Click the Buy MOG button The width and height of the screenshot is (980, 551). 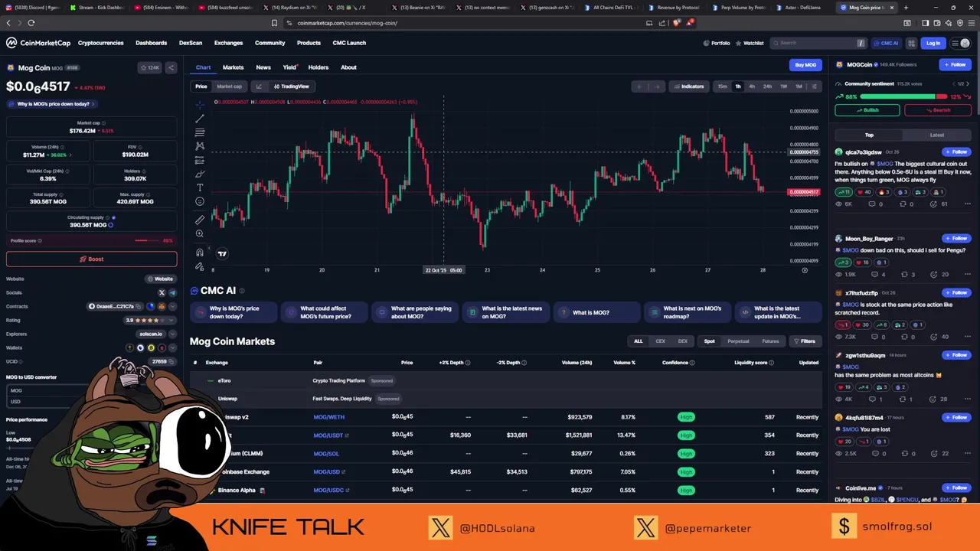(805, 65)
